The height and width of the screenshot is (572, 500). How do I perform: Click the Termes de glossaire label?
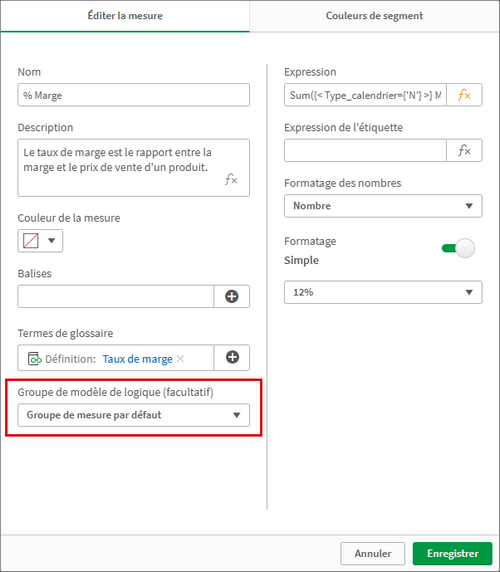(x=65, y=333)
